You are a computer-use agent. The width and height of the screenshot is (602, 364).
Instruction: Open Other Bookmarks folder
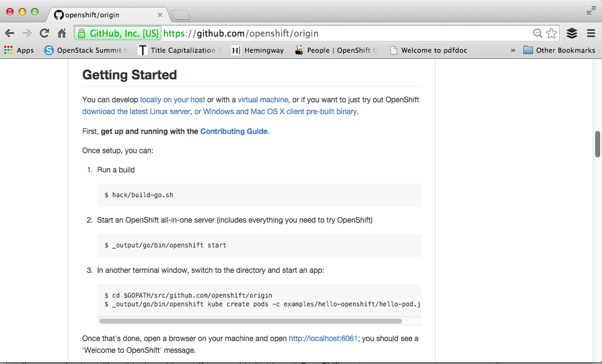559,50
